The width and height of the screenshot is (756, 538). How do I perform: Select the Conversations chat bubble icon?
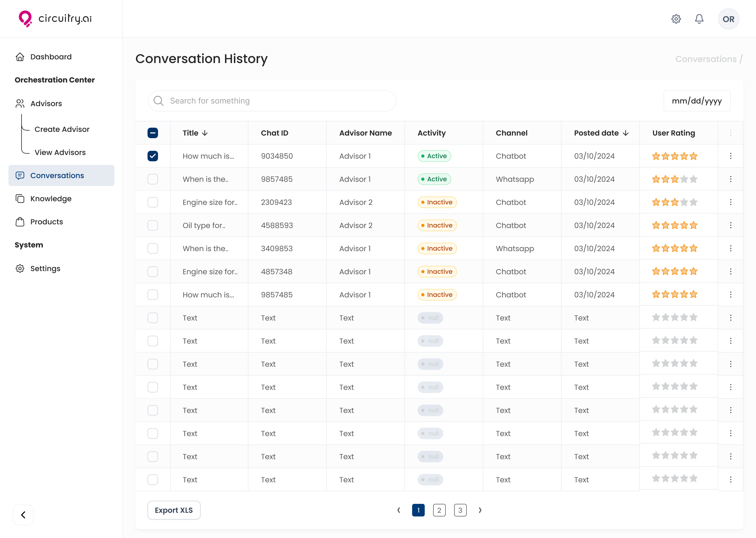(20, 175)
